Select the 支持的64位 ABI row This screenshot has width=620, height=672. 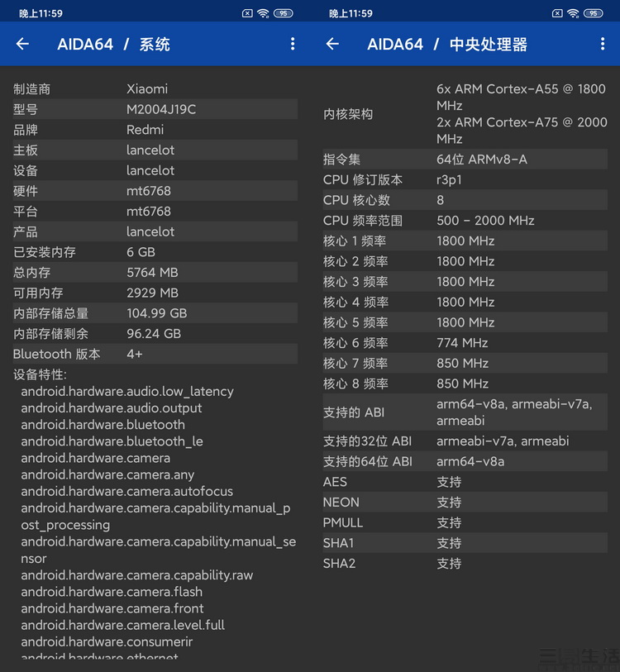[x=465, y=461]
